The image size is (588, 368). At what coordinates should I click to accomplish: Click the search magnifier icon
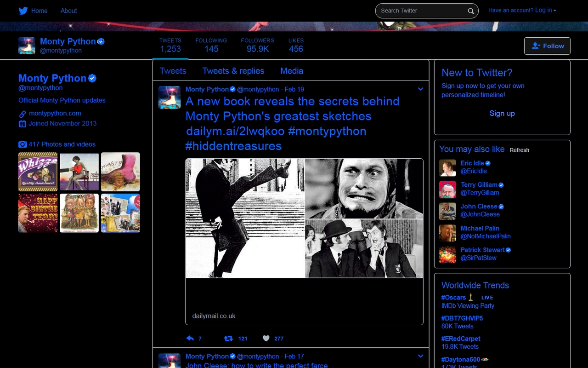pos(471,11)
